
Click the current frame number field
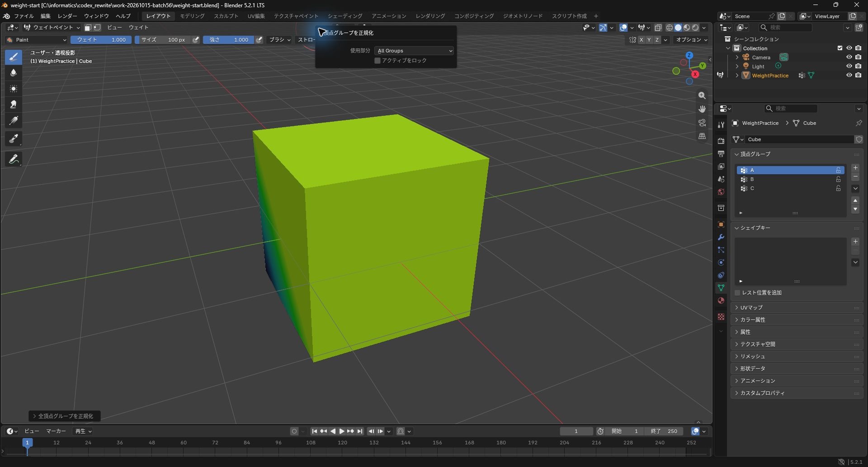click(576, 431)
